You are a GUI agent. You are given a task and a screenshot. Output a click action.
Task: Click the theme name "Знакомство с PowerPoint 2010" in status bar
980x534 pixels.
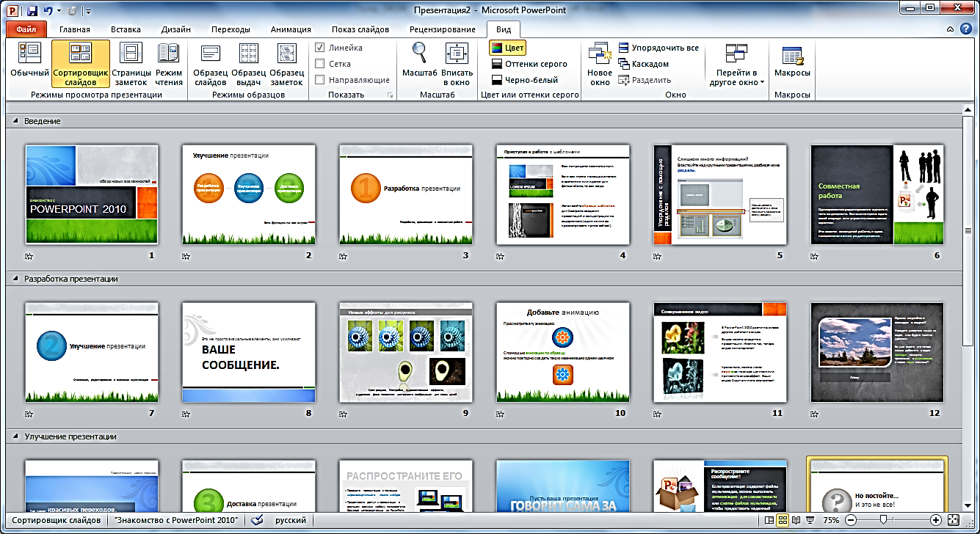pyautogui.click(x=176, y=520)
